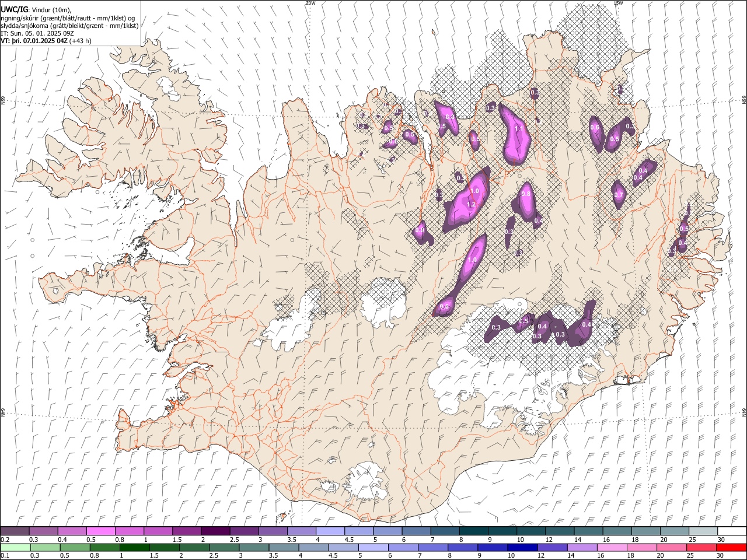Click the 'IT: Sun. 05. 01. 2025 09Z' line
The image size is (747, 560).
click(x=37, y=33)
